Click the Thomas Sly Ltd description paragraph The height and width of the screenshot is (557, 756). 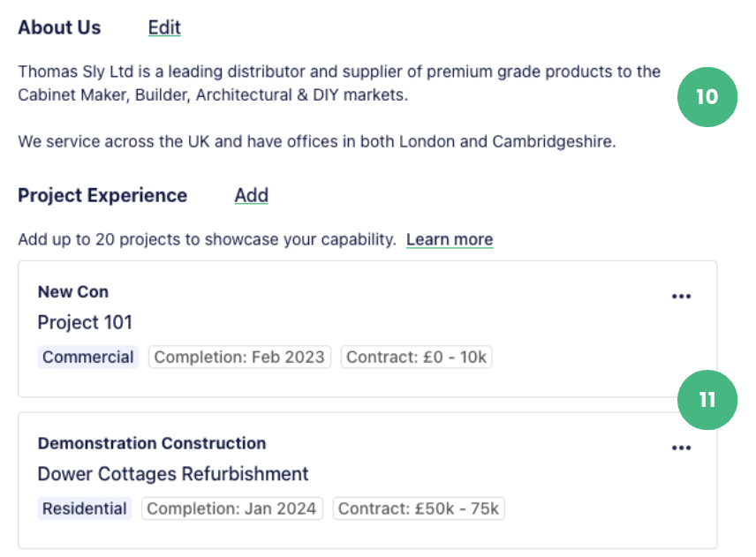(x=339, y=83)
